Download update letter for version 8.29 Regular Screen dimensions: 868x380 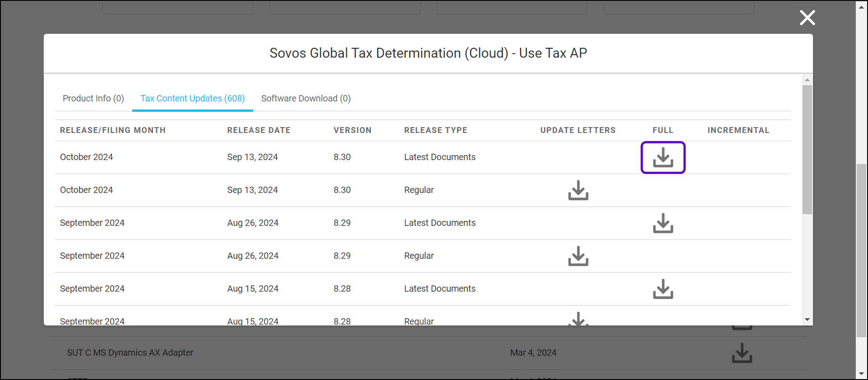(578, 256)
